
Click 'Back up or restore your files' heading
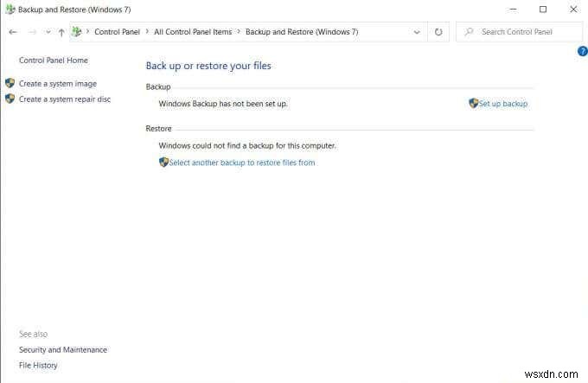click(208, 66)
